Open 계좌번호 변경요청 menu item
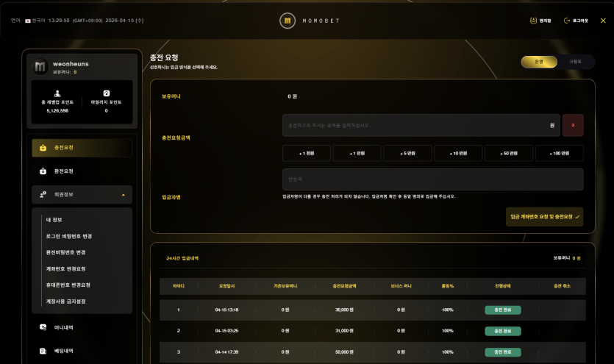Viewport: 614px width, 364px height. 65,268
